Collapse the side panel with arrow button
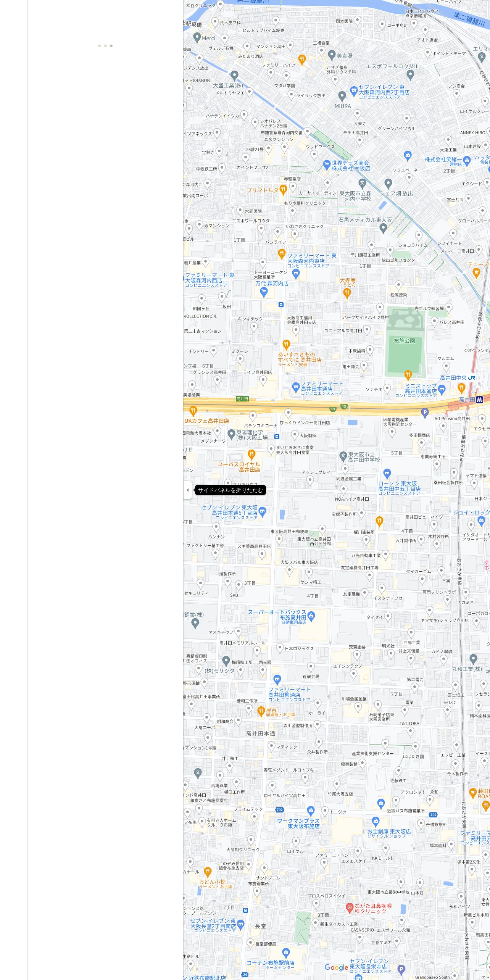Viewport: 490px width, 980px height. [x=187, y=490]
